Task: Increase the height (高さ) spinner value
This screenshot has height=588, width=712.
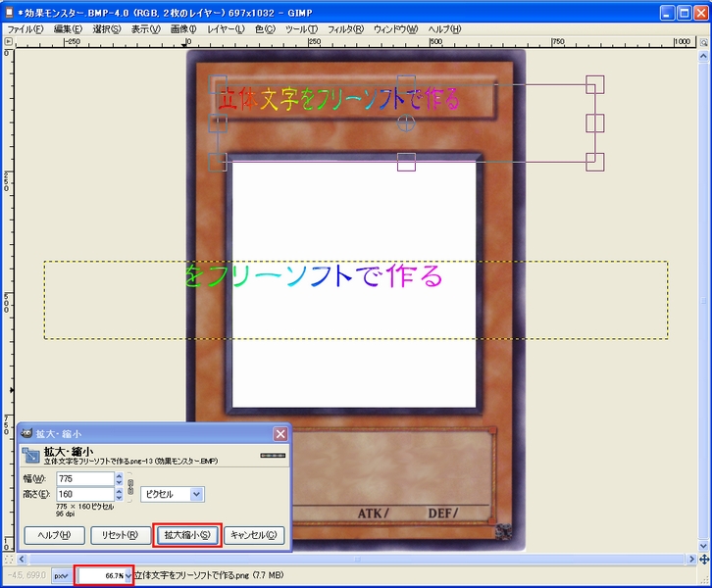Action: pos(120,491)
